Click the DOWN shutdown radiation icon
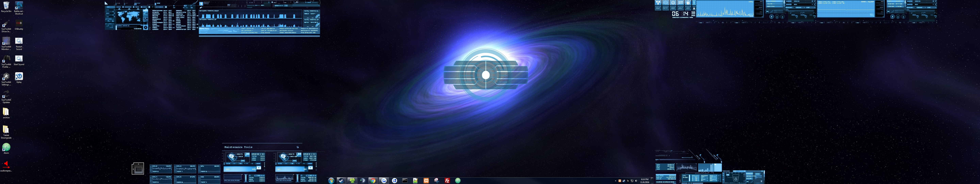This screenshot has height=184, width=980. [658, 3]
